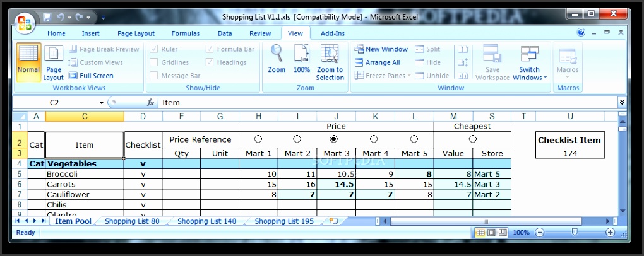Image resolution: width=644 pixels, height=256 pixels.
Task: Open Custom Views
Action: tap(96, 62)
